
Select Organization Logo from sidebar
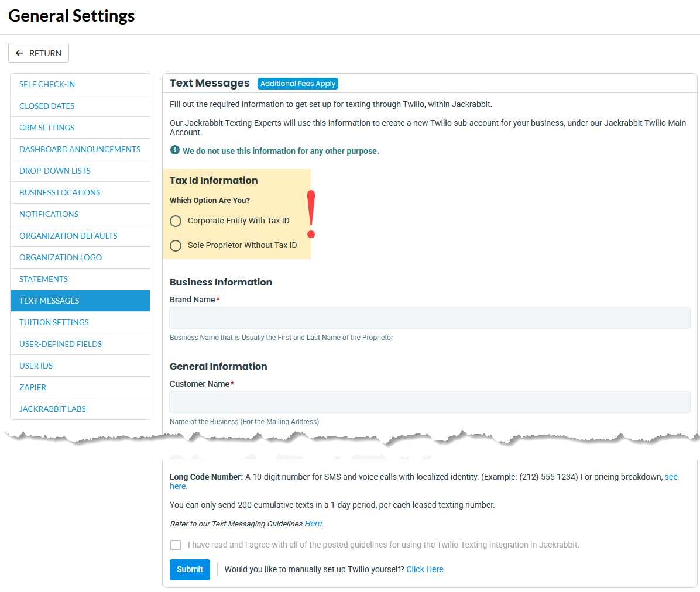(x=60, y=257)
